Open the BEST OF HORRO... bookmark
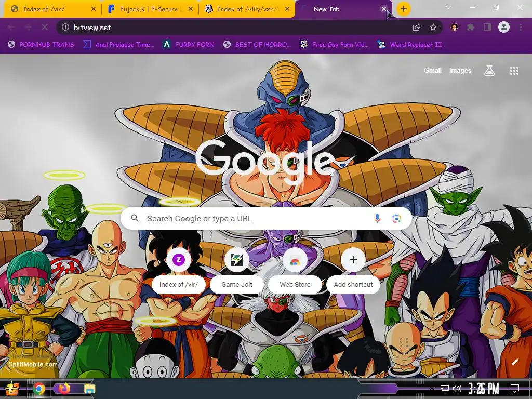This screenshot has height=399, width=532. 257,45
